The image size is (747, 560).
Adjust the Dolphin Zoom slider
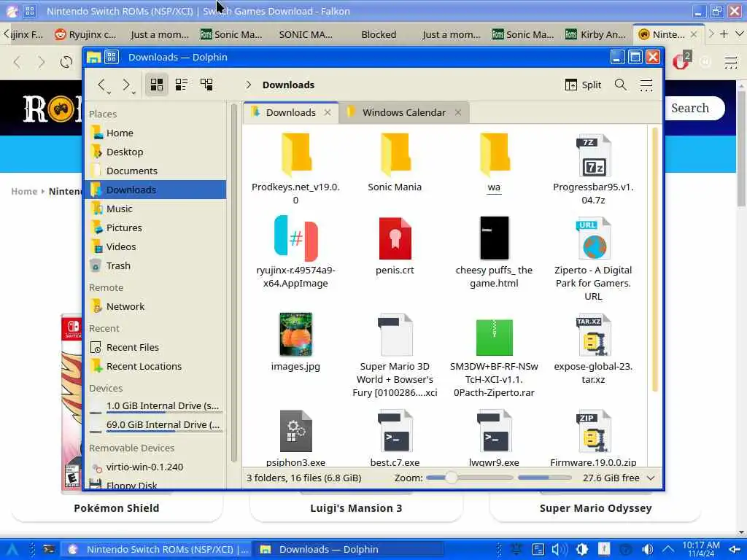click(469, 478)
